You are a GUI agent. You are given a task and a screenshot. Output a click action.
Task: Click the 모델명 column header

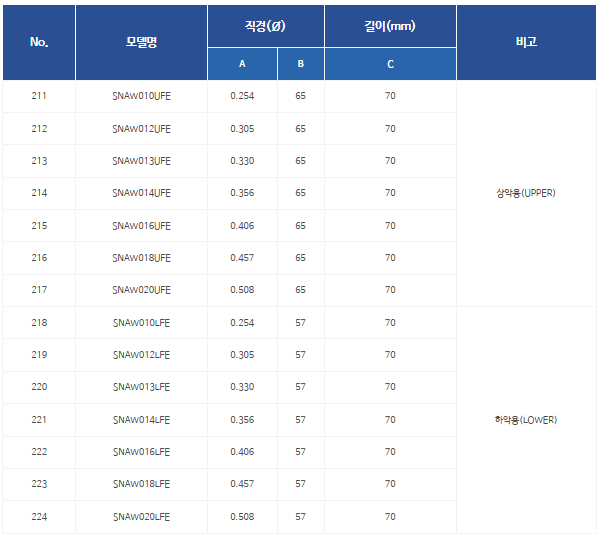click(x=141, y=42)
